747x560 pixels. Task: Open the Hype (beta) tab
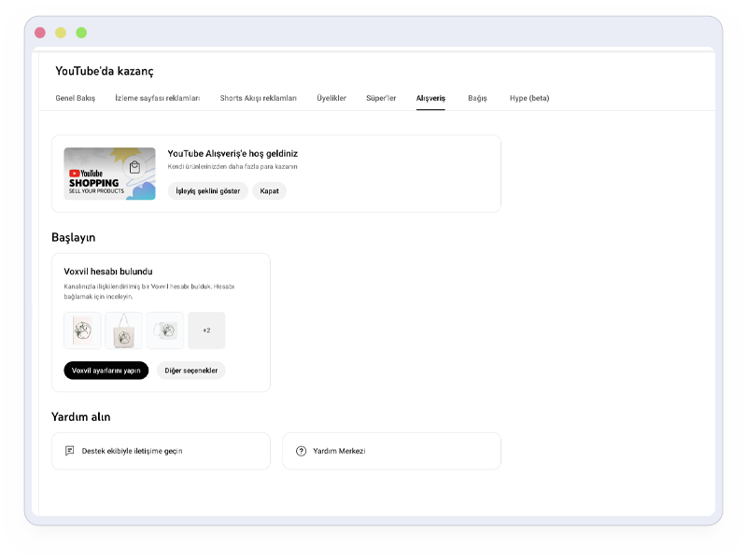click(x=529, y=98)
